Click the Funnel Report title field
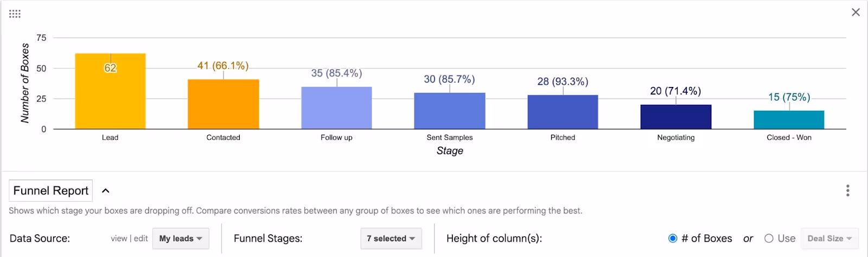Screen dimensions: 868x257 click(x=51, y=191)
